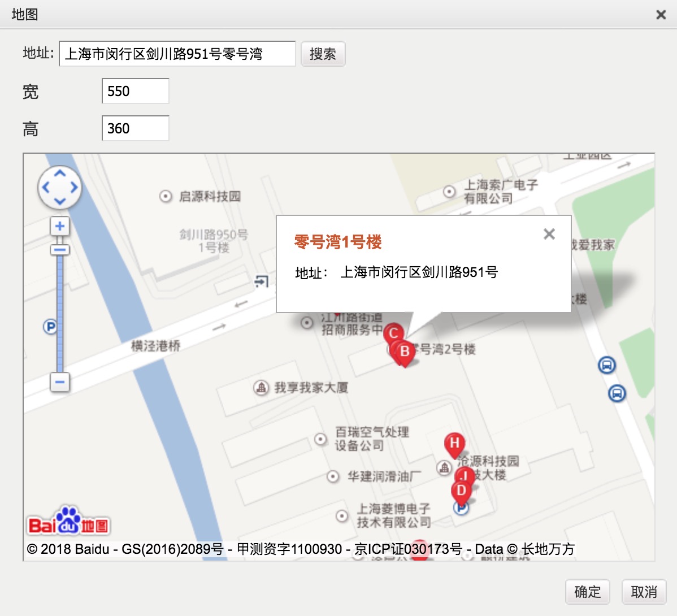Click the red map marker B
This screenshot has height=616, width=677.
click(405, 352)
